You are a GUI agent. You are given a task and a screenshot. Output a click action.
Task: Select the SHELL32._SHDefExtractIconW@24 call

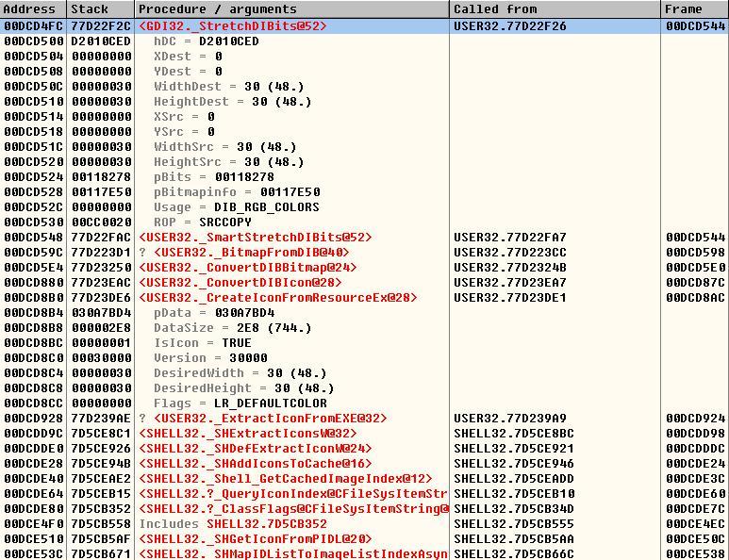coord(256,449)
